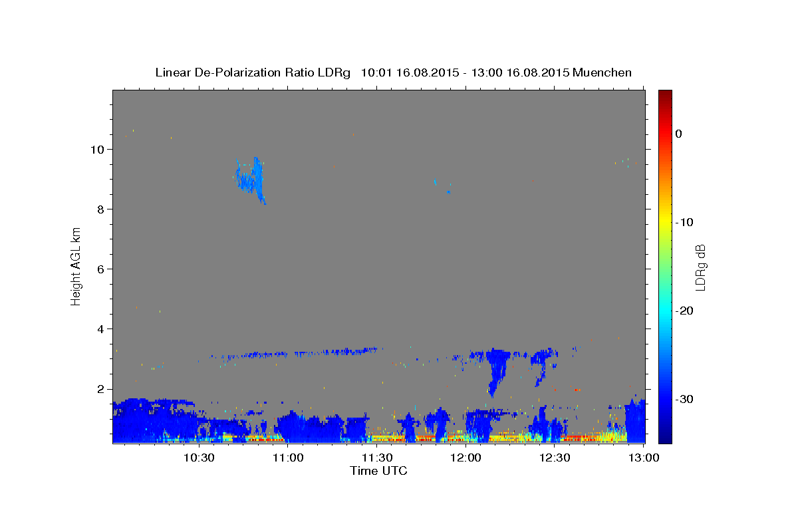The width and height of the screenshot is (798, 532).
Task: Click the height tick label 6
Action: click(x=102, y=269)
